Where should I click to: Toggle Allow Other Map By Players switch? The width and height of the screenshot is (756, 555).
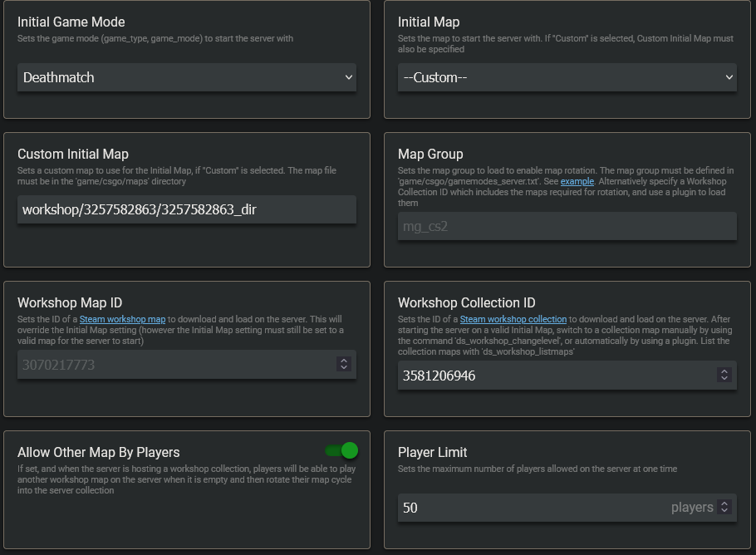[341, 450]
